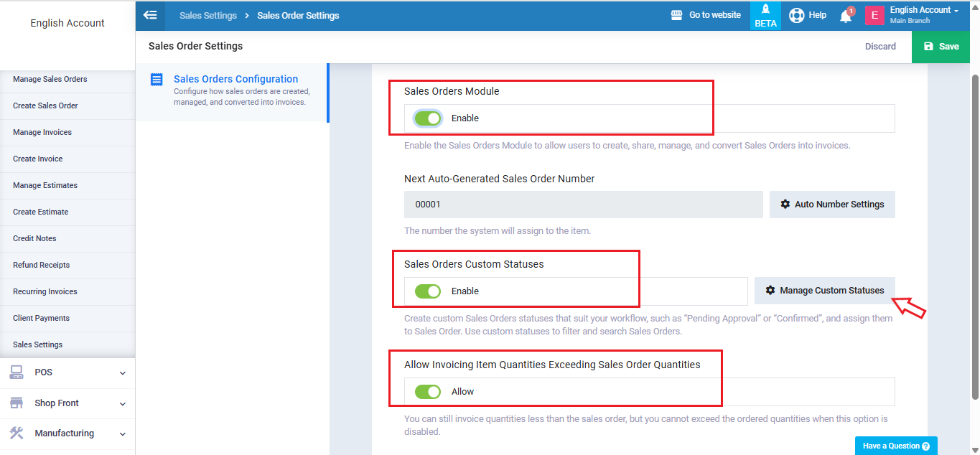Click the Sales Orders Configuration list icon

[157, 80]
